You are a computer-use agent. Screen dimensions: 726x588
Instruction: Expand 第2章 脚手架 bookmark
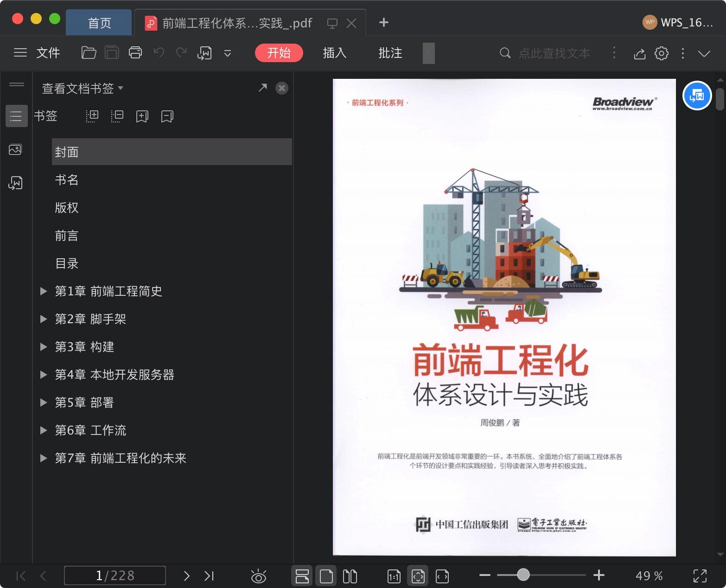coord(44,319)
